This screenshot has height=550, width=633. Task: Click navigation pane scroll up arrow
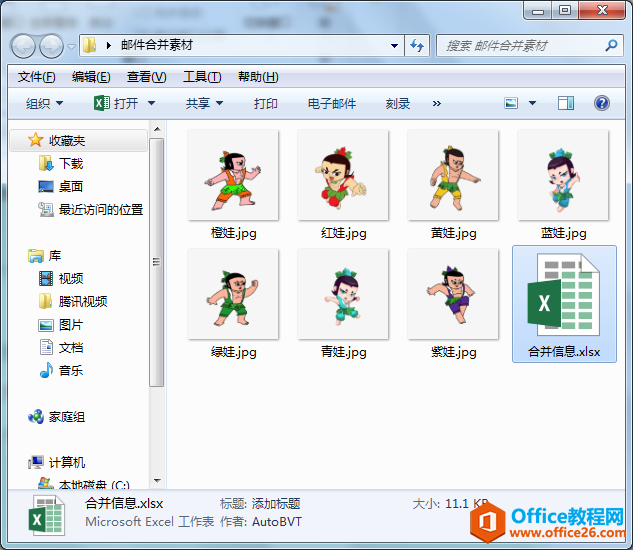pos(157,129)
